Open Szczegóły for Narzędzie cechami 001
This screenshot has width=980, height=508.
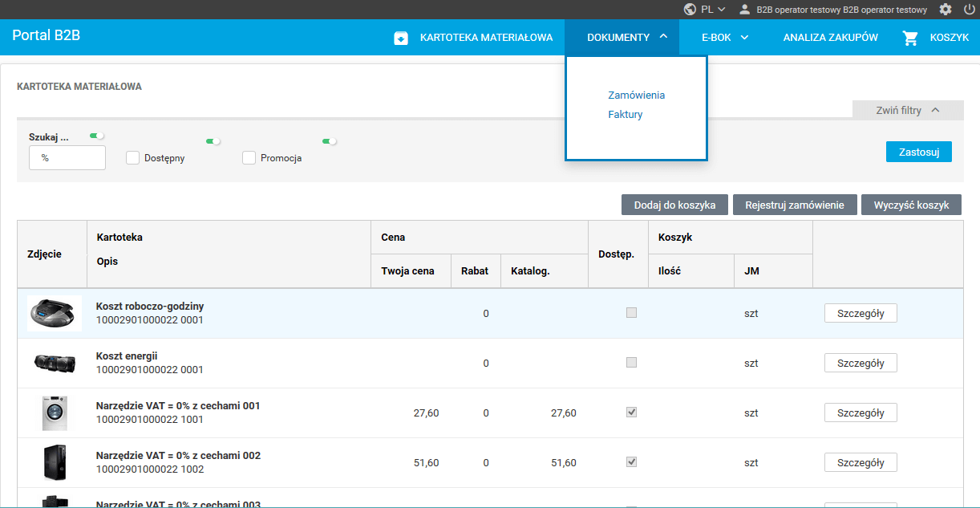tap(861, 413)
